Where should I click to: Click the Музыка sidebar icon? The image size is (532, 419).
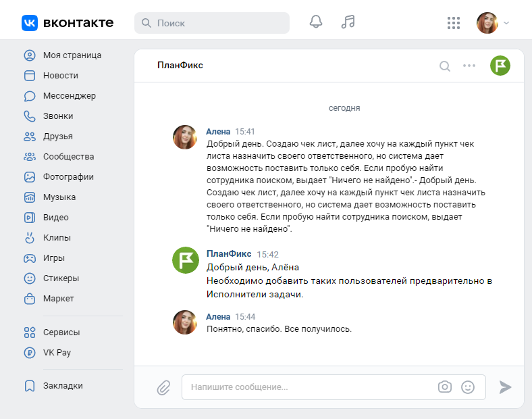[x=30, y=197]
